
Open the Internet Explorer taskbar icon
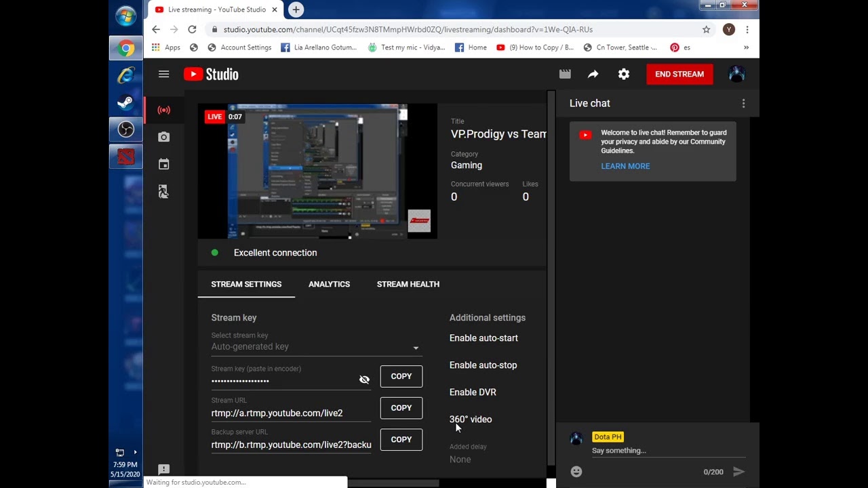[x=125, y=75]
